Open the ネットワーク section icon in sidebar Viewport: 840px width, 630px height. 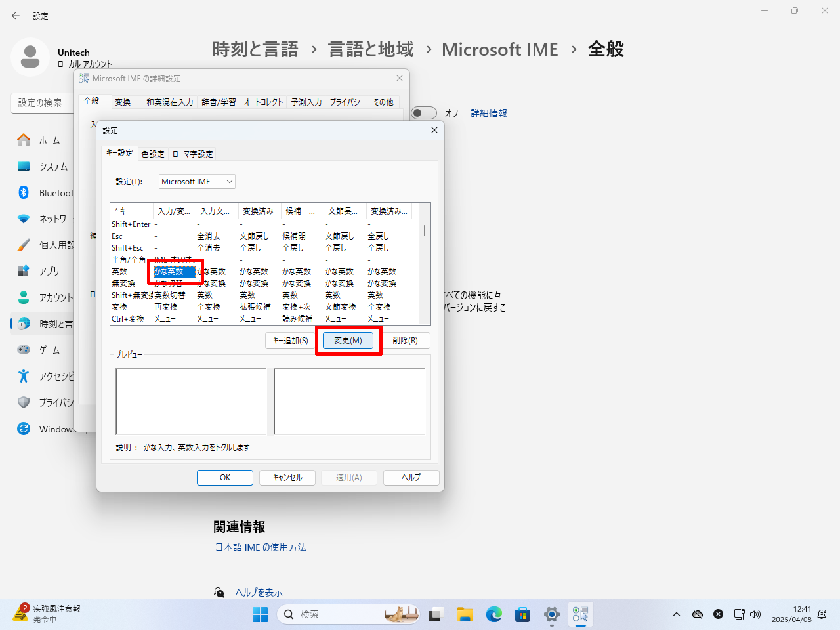[24, 219]
